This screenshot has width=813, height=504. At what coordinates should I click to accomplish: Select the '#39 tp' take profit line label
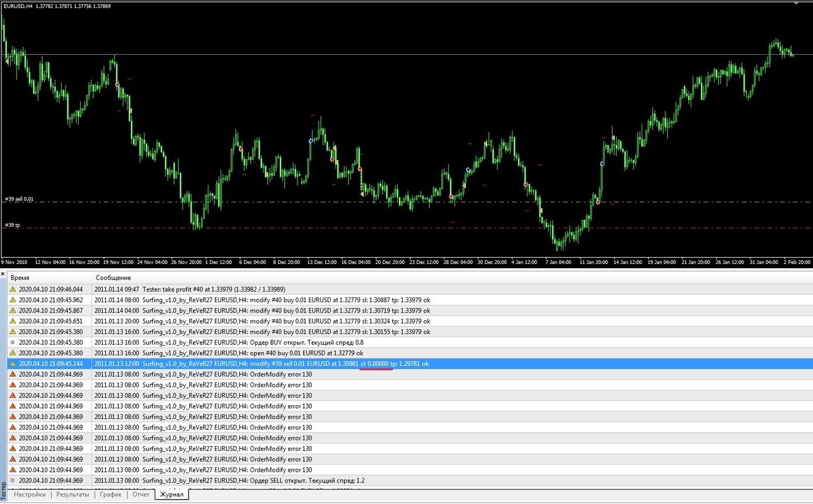pyautogui.click(x=13, y=225)
